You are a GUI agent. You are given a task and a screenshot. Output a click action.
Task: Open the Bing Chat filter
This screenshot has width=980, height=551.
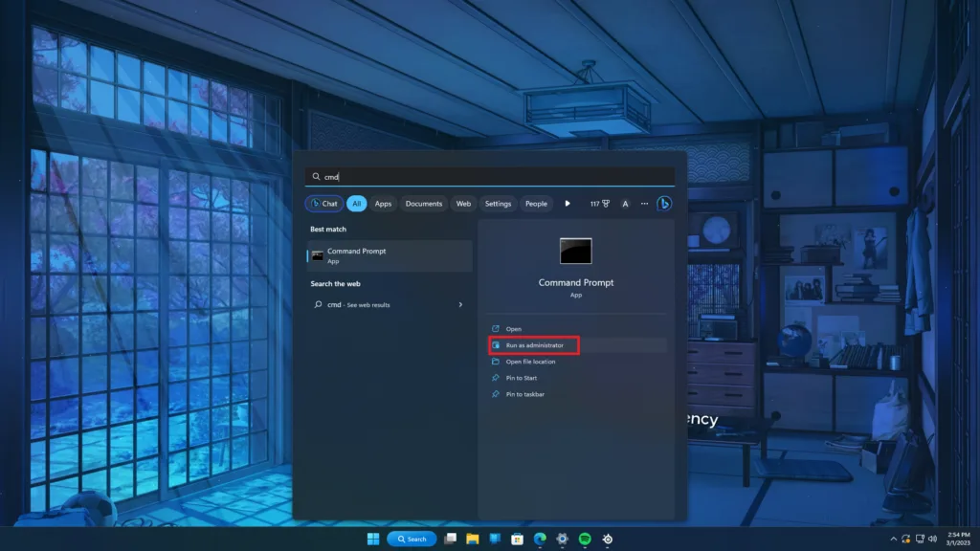coord(324,204)
